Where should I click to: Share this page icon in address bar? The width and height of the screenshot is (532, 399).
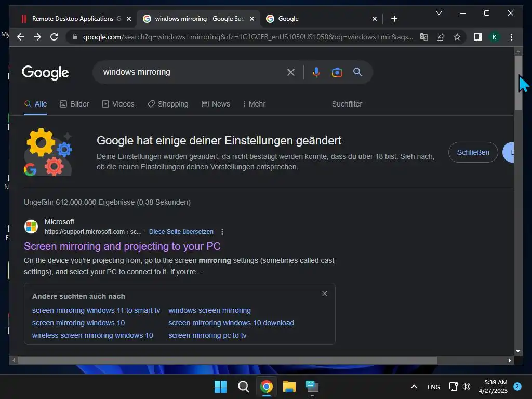click(441, 37)
